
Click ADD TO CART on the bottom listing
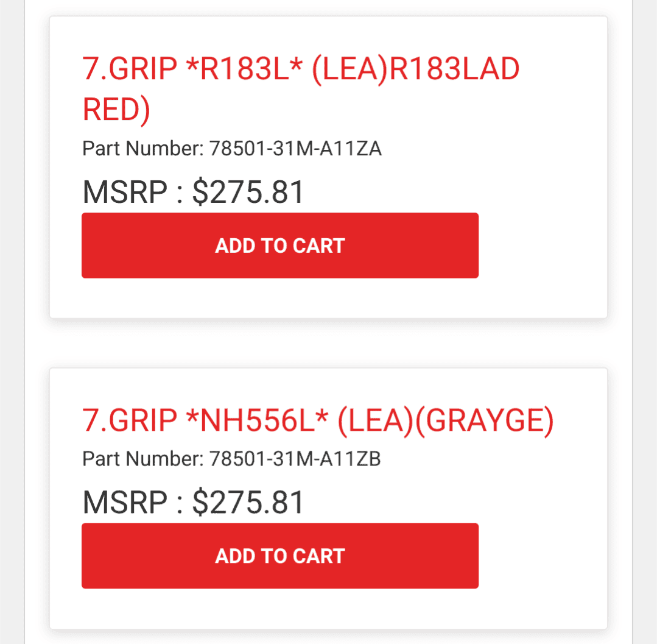[x=279, y=555]
